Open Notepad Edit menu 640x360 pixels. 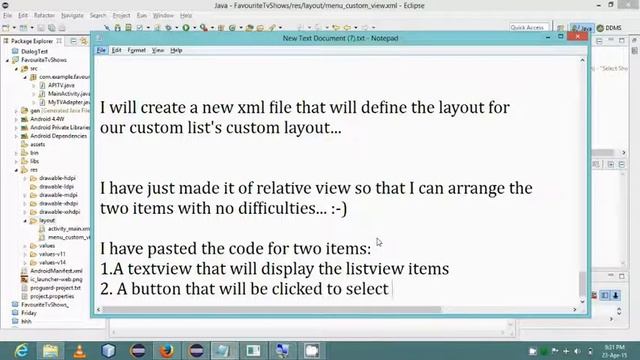coord(116,50)
